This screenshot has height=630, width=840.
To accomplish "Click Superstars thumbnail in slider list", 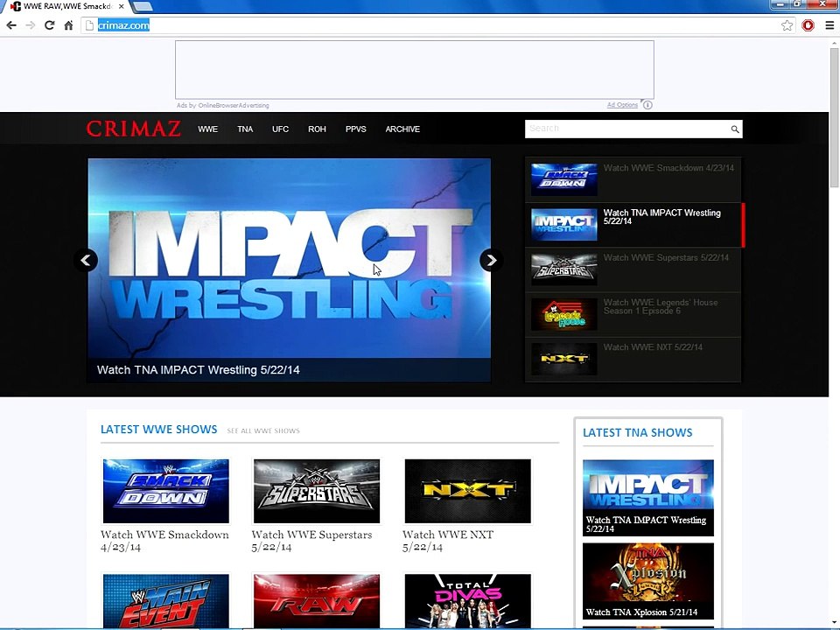I will 563,269.
